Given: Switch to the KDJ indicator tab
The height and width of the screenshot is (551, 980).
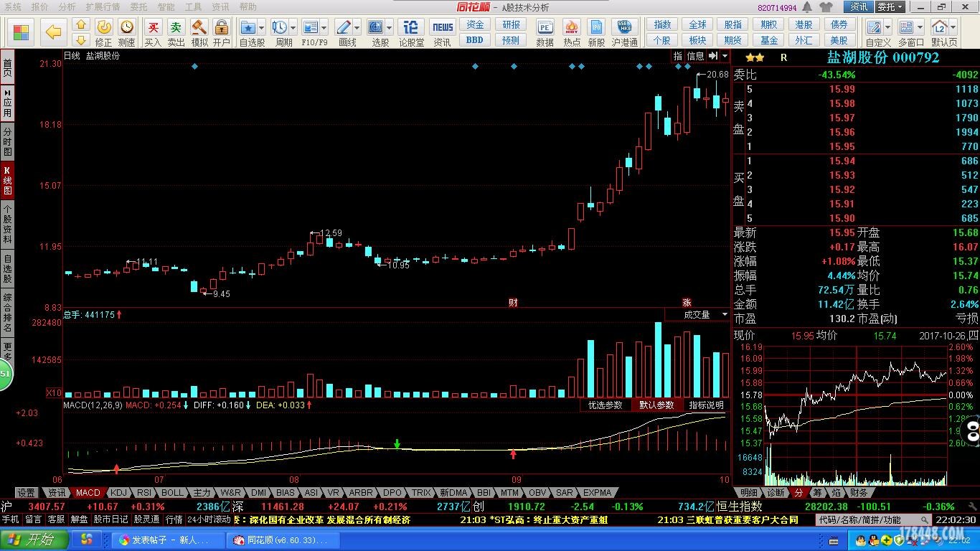Looking at the screenshot, I should (x=119, y=493).
